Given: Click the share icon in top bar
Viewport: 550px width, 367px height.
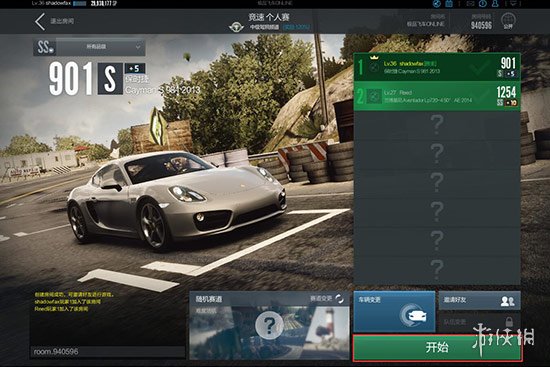Looking at the screenshot, I should [x=437, y=4].
